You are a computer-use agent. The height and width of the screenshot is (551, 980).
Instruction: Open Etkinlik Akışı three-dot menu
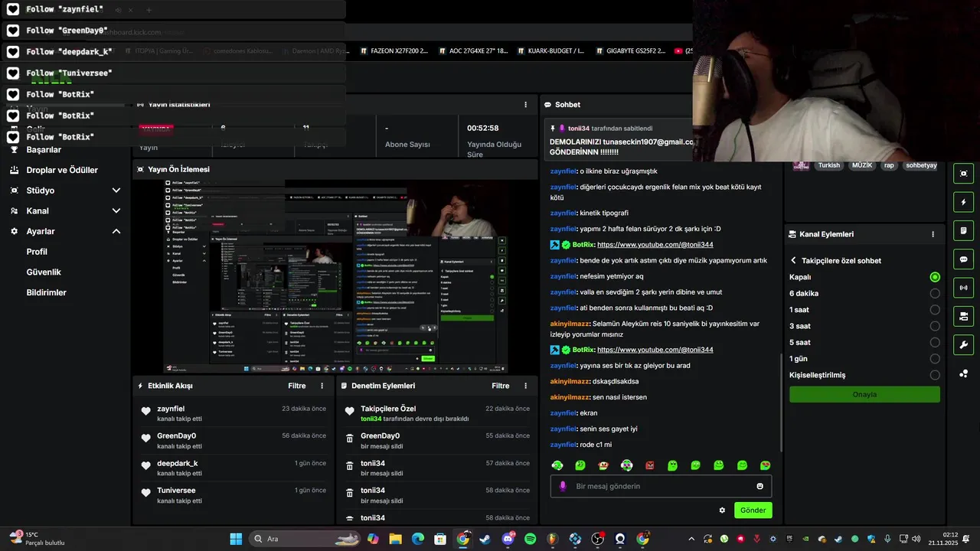(x=322, y=386)
